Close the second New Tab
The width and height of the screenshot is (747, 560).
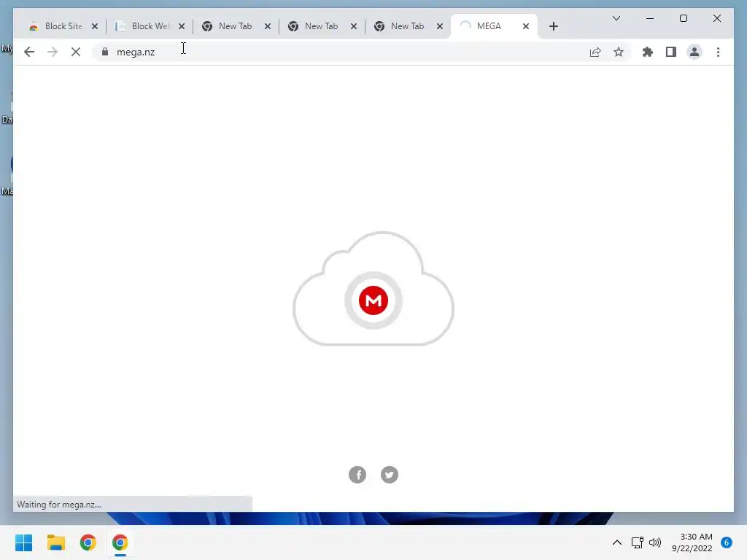[x=354, y=26]
